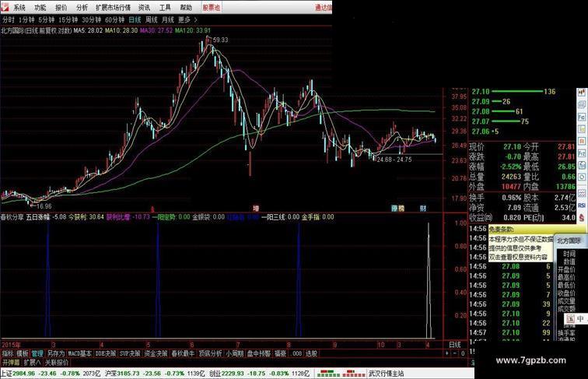This screenshot has height=379, width=588.
Task: Expand the 更多 periods dropdown
Action: coord(187,19)
